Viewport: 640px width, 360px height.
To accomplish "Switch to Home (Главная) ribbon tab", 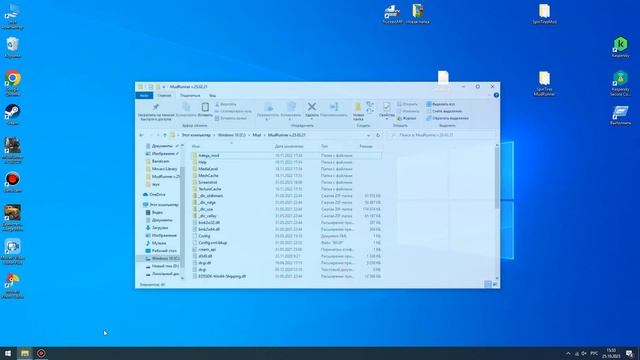I will tap(164, 96).
